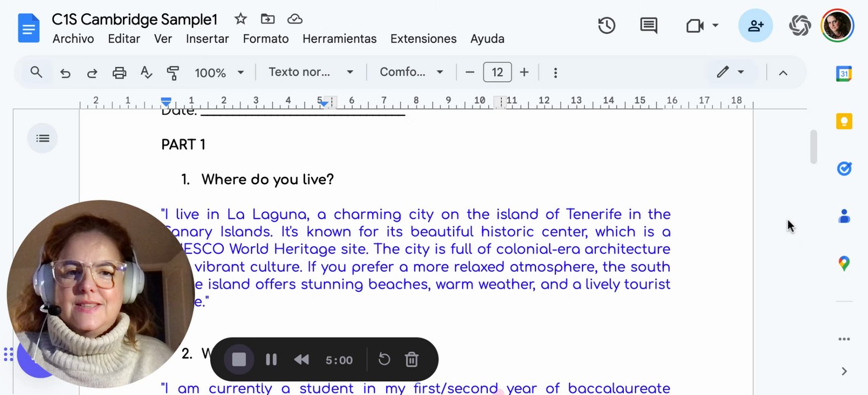Viewport: 868px width, 395px height.
Task: Open the Ayuda menu
Action: click(x=487, y=39)
